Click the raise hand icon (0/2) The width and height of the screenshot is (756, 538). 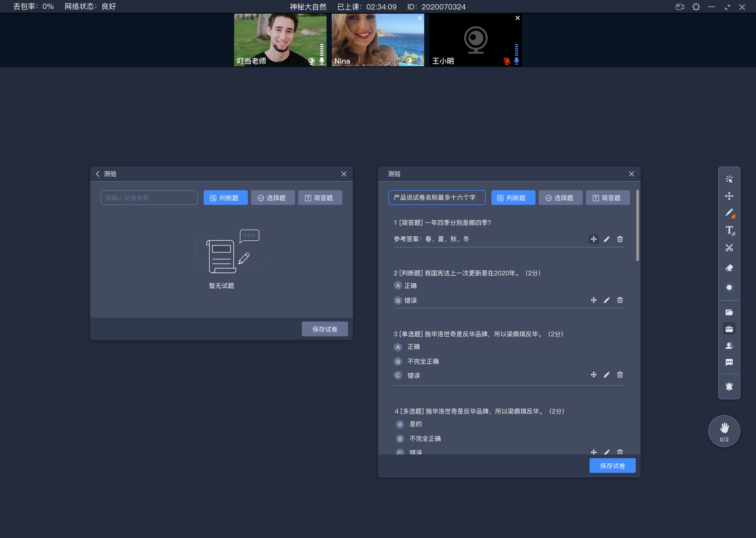[724, 431]
